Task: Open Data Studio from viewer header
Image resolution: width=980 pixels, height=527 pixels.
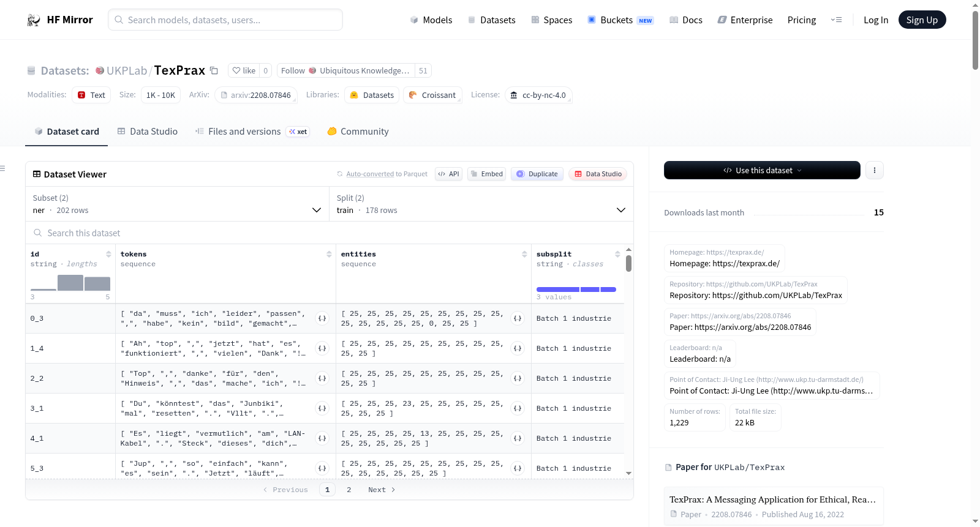Action: [598, 174]
